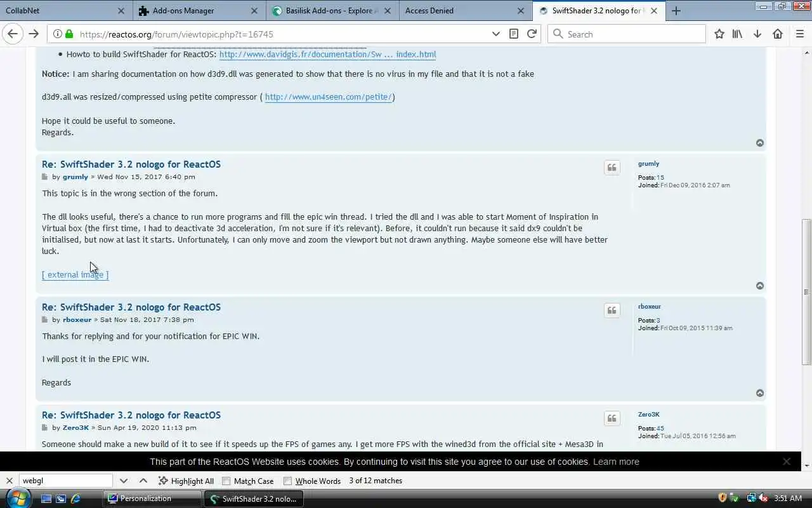The width and height of the screenshot is (812, 508).
Task: Open the hamburger application menu
Action: (x=800, y=34)
